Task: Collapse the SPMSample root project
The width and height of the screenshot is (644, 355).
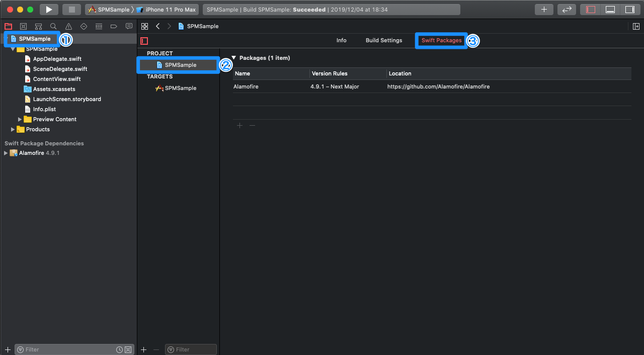Action: (x=6, y=39)
